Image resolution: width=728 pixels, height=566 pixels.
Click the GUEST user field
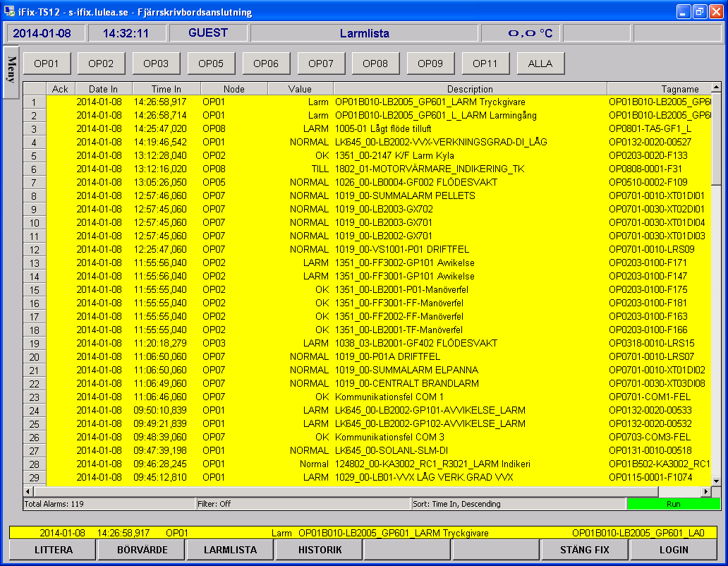tap(208, 33)
